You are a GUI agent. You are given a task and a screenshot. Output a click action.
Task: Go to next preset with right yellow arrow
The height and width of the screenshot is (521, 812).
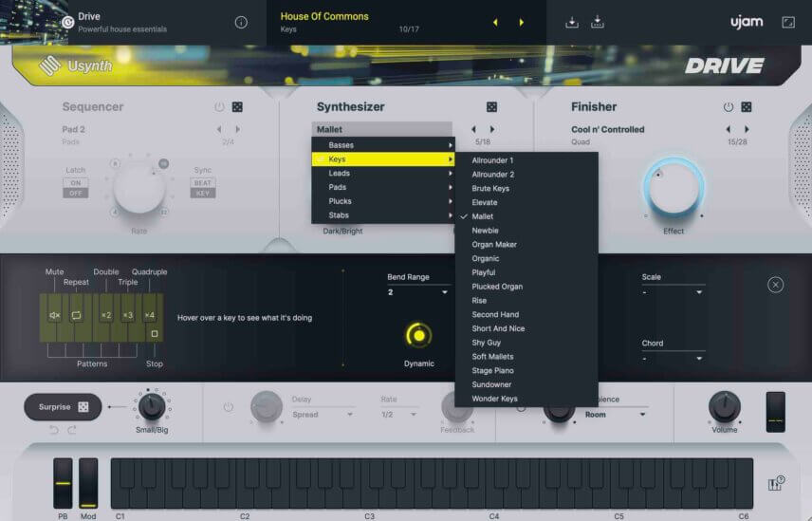[521, 22]
